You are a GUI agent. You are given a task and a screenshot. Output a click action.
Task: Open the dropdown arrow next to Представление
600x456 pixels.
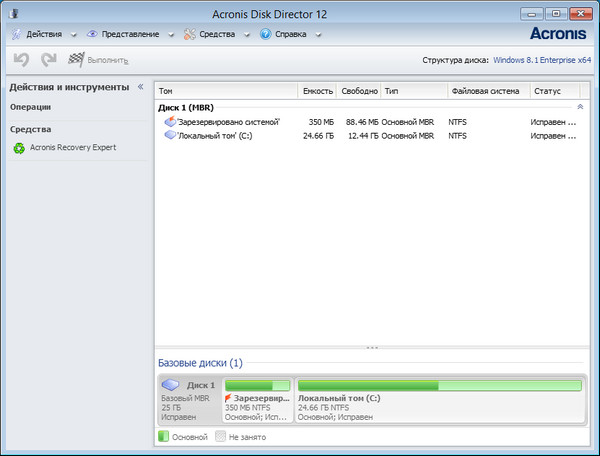point(171,34)
